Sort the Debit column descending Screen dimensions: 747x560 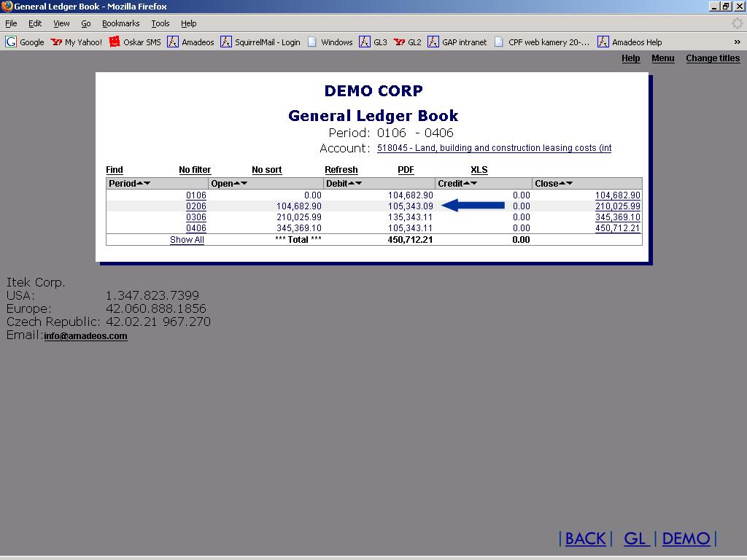coord(359,183)
